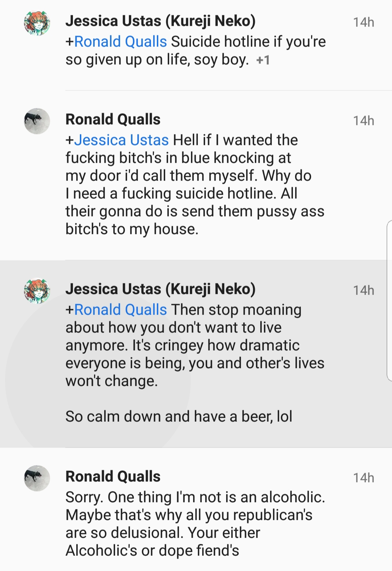Open Ronald Qualls name in last comment

pyautogui.click(x=113, y=476)
